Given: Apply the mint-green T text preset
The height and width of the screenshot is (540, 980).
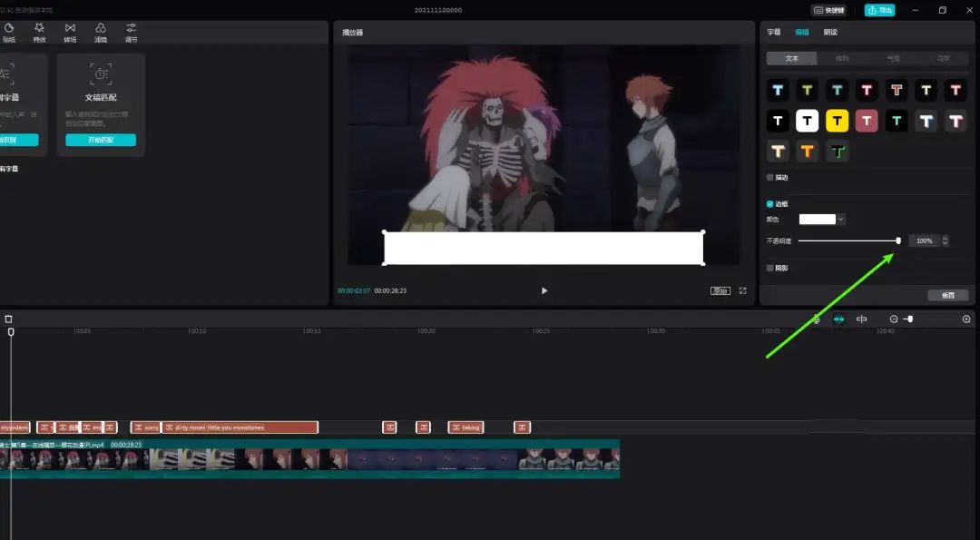Looking at the screenshot, I should click(897, 121).
